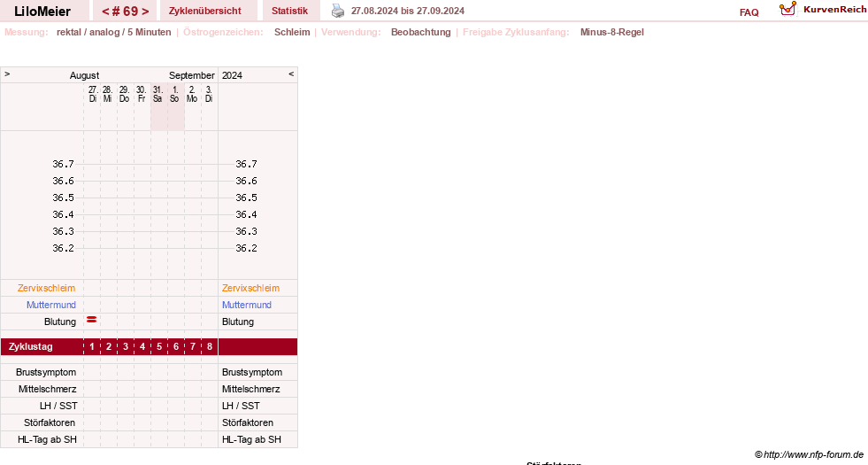
Task: Select the LiloMeier user tab
Action: [42, 12]
